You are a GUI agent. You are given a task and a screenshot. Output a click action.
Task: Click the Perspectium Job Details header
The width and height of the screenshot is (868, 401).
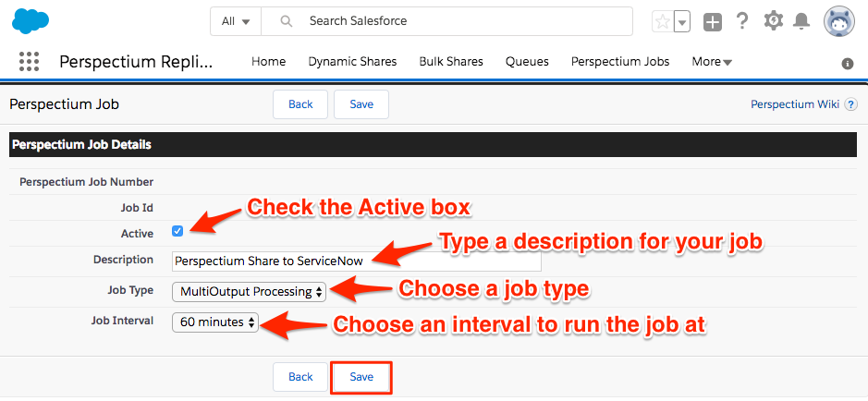pyautogui.click(x=434, y=145)
